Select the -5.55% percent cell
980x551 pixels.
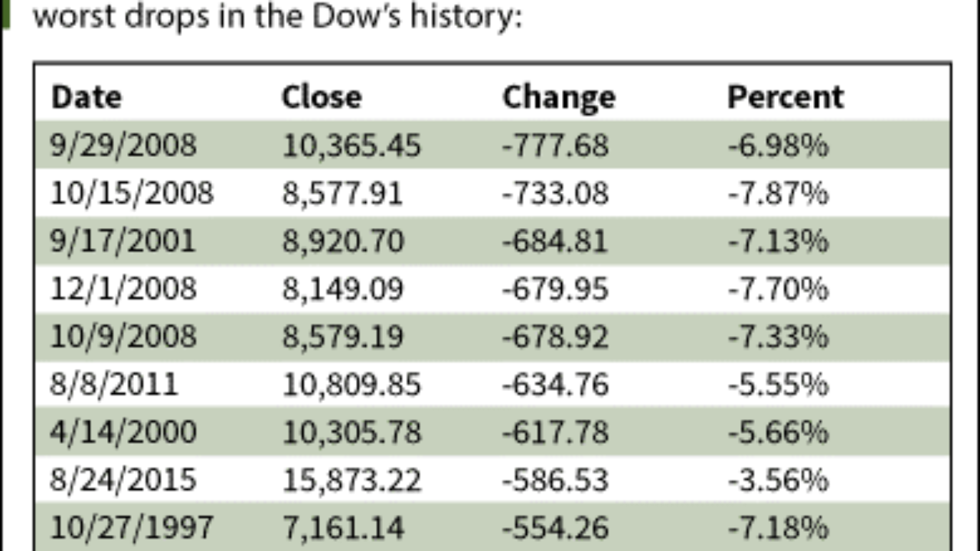click(x=778, y=385)
